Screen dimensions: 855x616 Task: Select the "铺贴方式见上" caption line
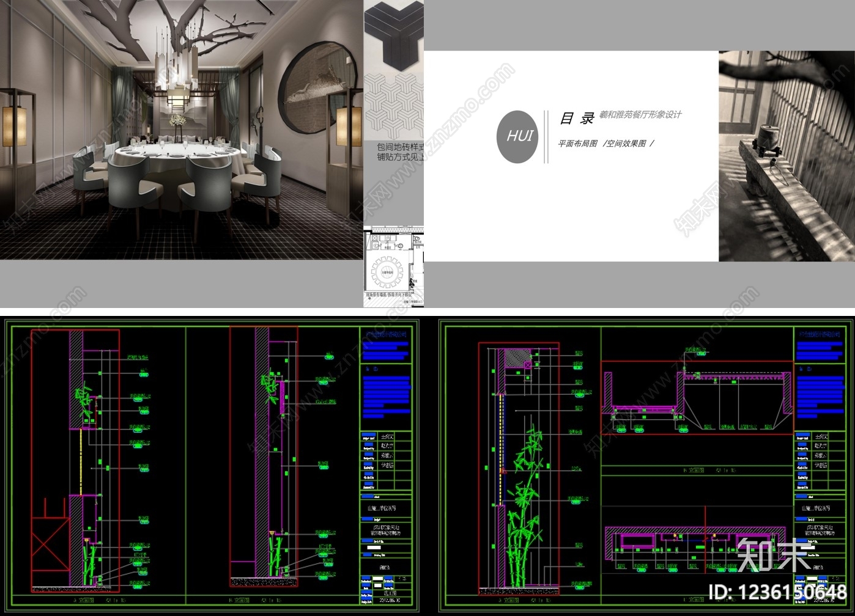tap(400, 157)
